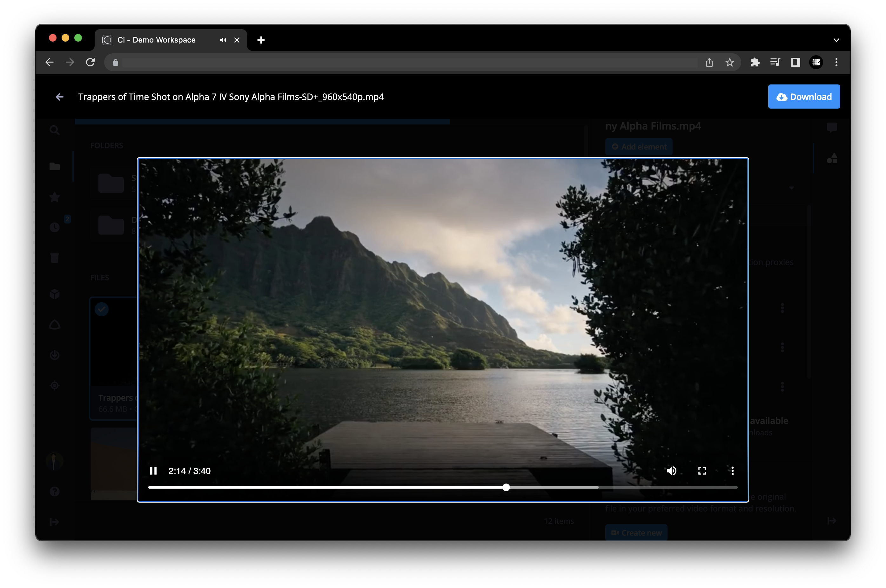Go back with the preview header arrow

pyautogui.click(x=59, y=97)
